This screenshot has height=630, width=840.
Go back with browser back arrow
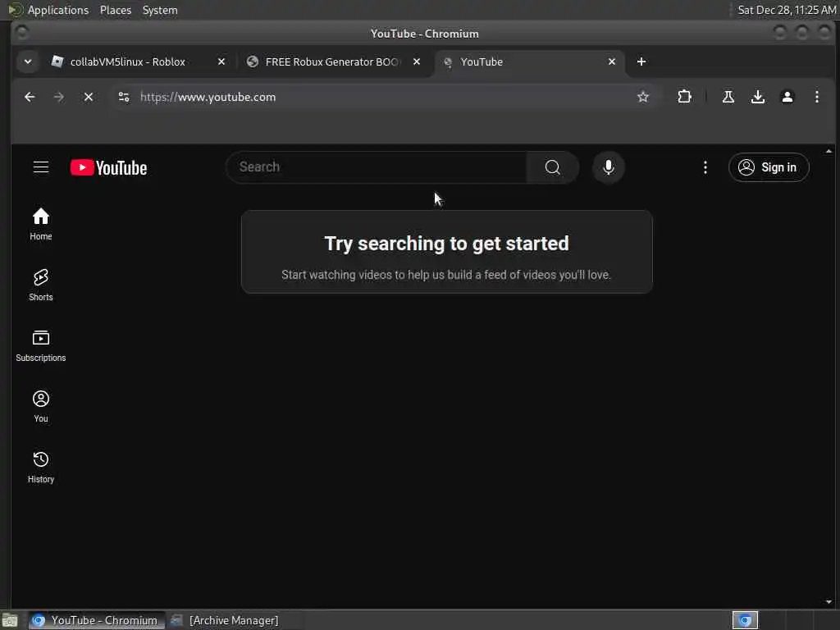30,97
